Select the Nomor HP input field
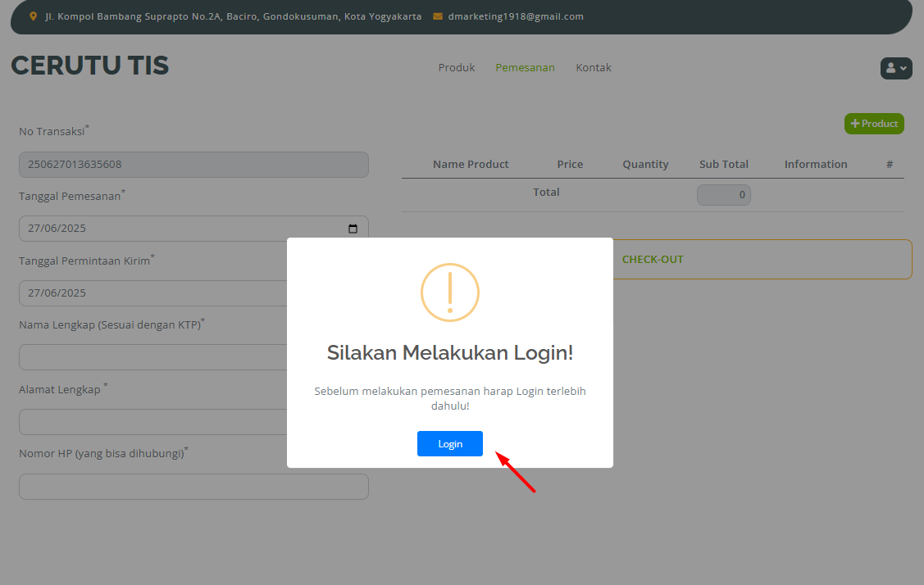 point(193,487)
